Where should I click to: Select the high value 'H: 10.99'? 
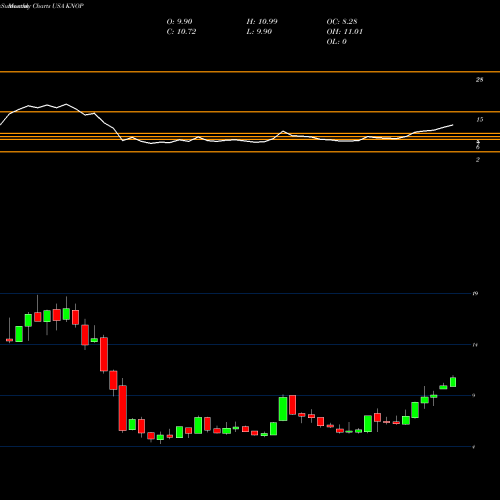coord(262,21)
